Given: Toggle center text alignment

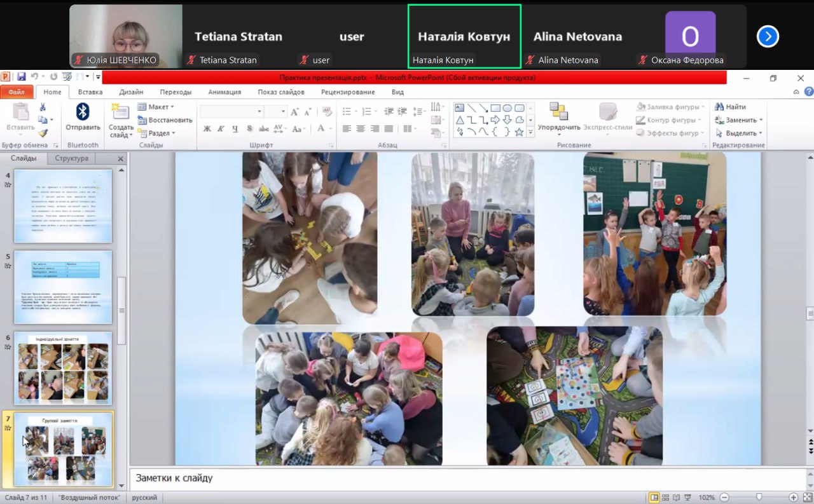Looking at the screenshot, I should point(360,128).
